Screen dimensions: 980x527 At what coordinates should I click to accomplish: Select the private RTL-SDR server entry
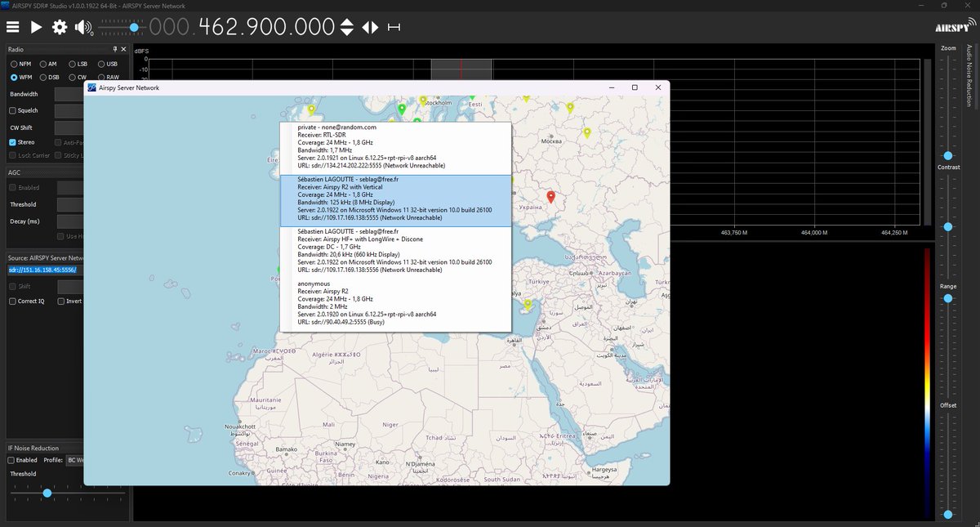[x=395, y=149]
